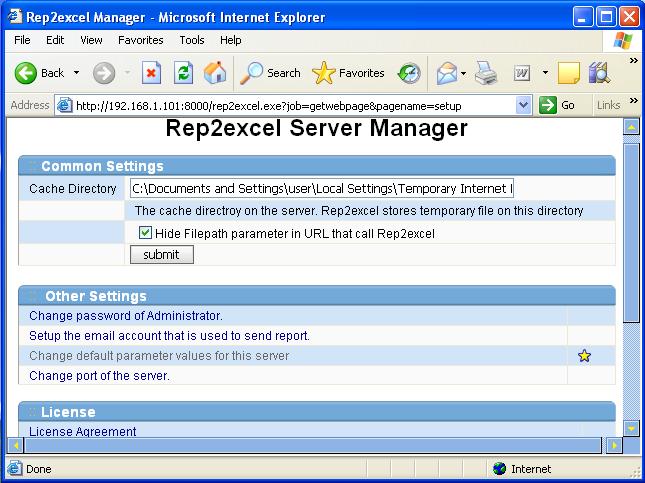Click the License section header
The image size is (645, 483).
coord(317,412)
